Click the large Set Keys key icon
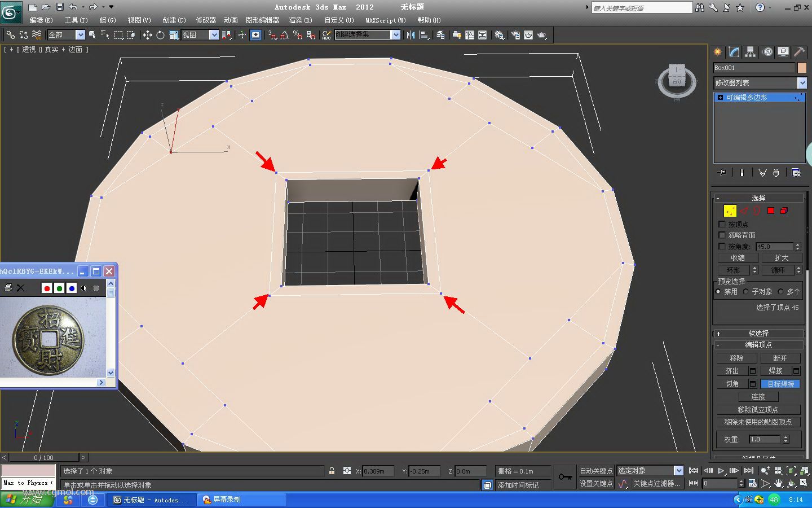This screenshot has width=812, height=508. click(x=565, y=477)
